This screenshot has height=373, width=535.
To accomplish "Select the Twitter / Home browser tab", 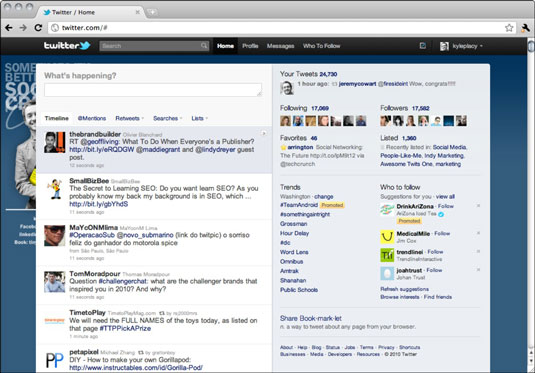I will [89, 12].
